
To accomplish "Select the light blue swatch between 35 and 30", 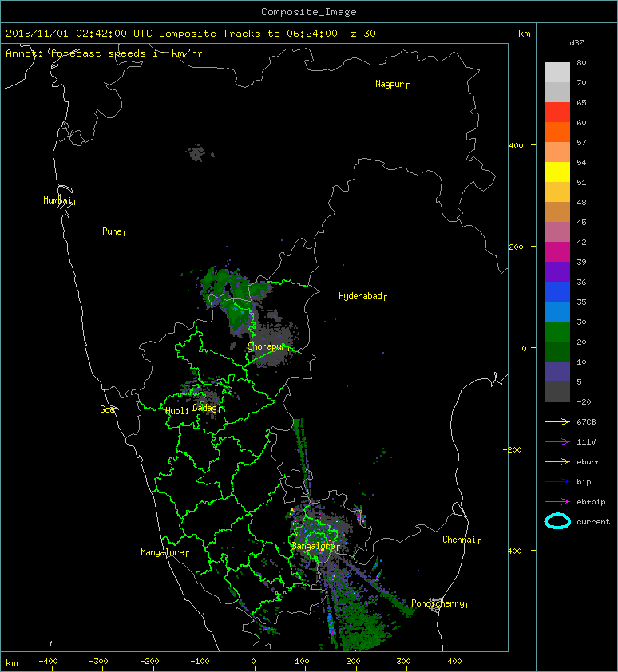I will pos(557,311).
